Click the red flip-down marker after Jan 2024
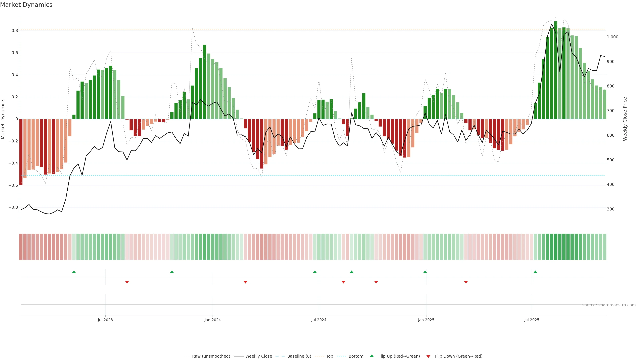The height and width of the screenshot is (362, 644). pyautogui.click(x=245, y=282)
